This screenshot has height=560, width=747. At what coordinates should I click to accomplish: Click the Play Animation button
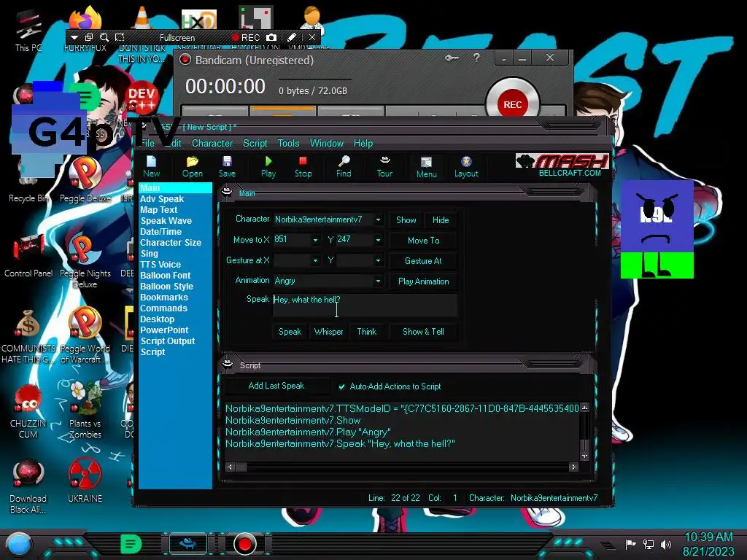pyautogui.click(x=424, y=281)
